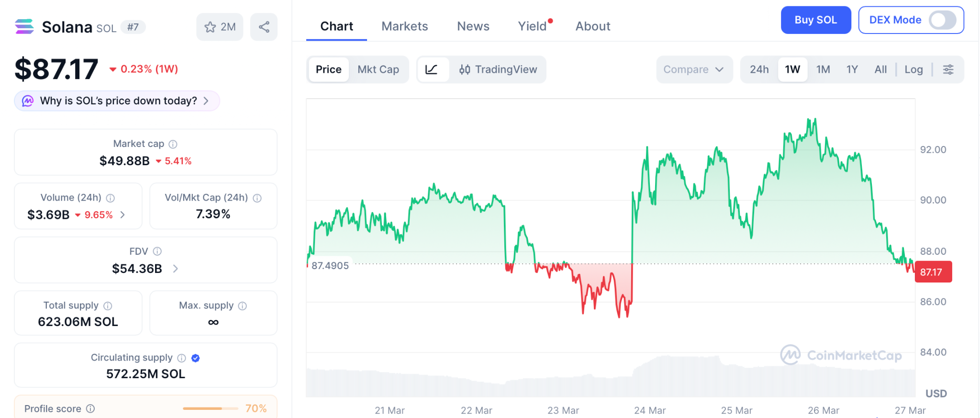Click the Buy SOL button

pyautogui.click(x=815, y=20)
